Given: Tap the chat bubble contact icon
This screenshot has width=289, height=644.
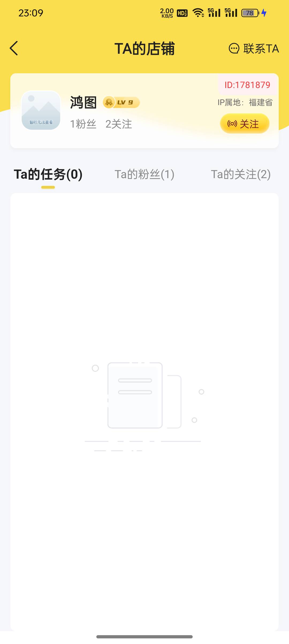Looking at the screenshot, I should [x=234, y=48].
